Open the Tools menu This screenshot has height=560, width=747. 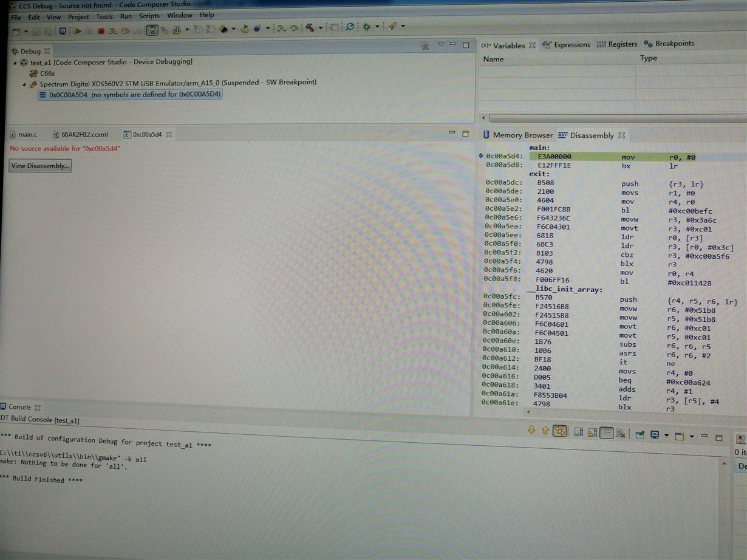[104, 16]
